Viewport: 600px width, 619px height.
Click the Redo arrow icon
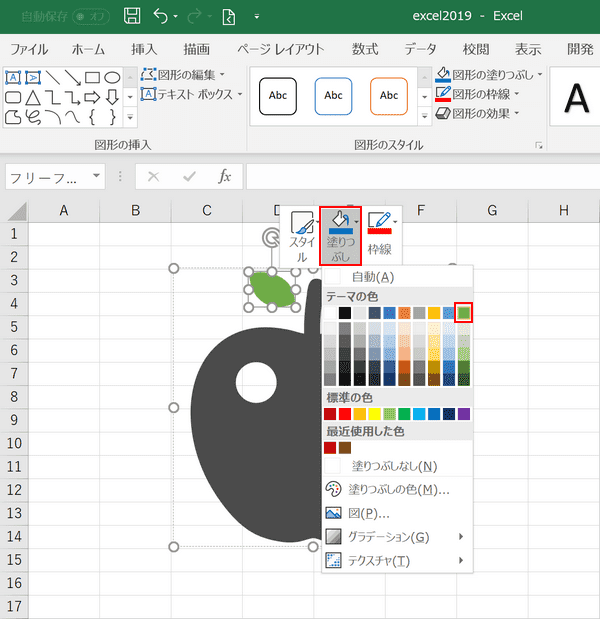point(195,16)
